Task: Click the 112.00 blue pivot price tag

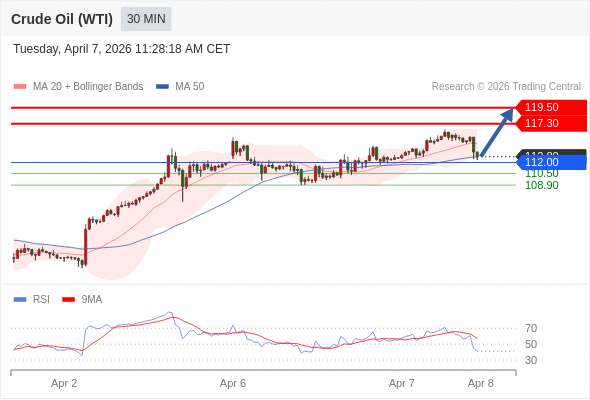Action: click(551, 162)
